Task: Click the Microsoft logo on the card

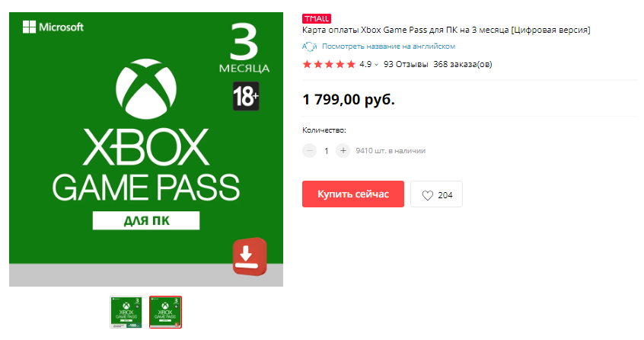Action: (x=53, y=27)
